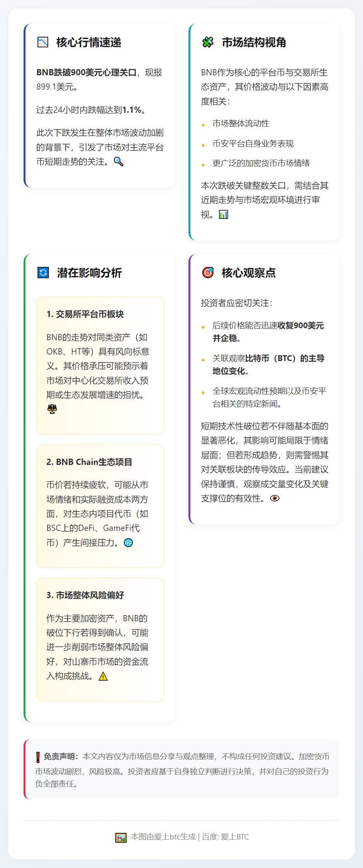The width and height of the screenshot is (363, 868).
Task: Click the text 投资者应密切关注
Action: (236, 303)
